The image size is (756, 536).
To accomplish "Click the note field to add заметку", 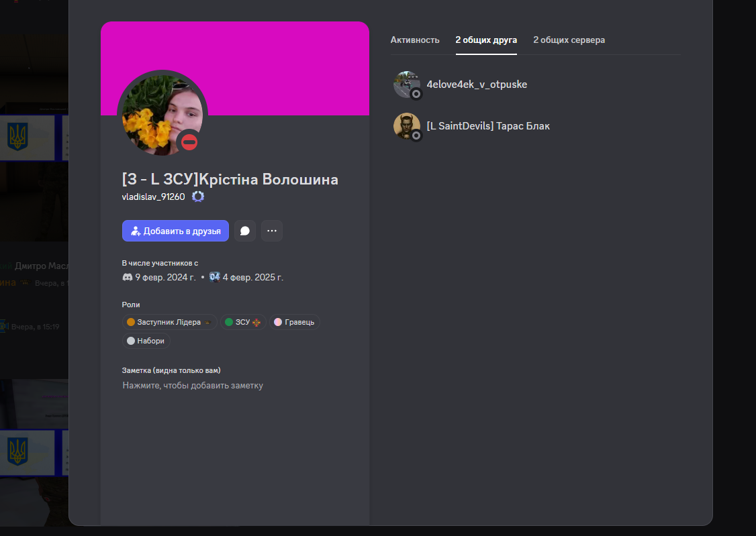I will pyautogui.click(x=193, y=385).
